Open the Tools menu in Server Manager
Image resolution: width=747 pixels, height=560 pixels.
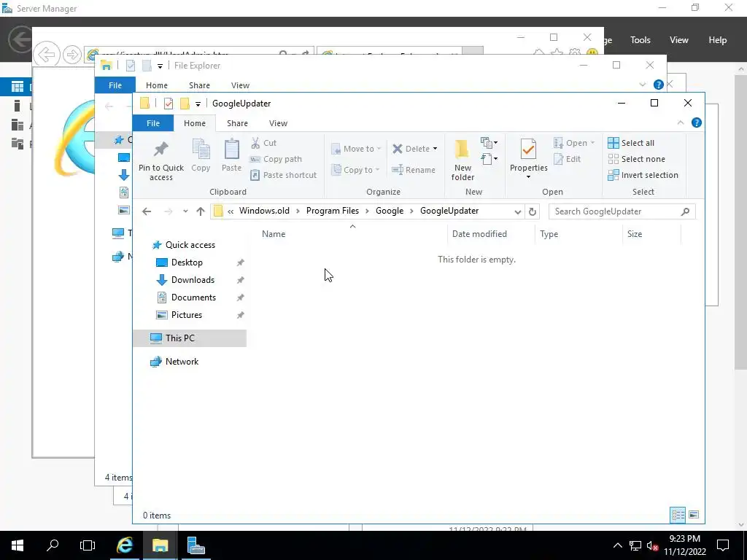coord(640,40)
